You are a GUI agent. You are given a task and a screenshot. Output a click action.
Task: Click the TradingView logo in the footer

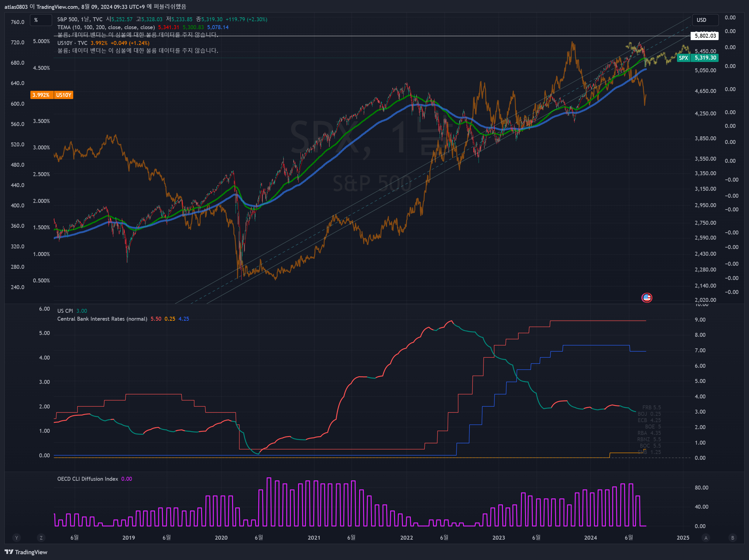(26, 552)
